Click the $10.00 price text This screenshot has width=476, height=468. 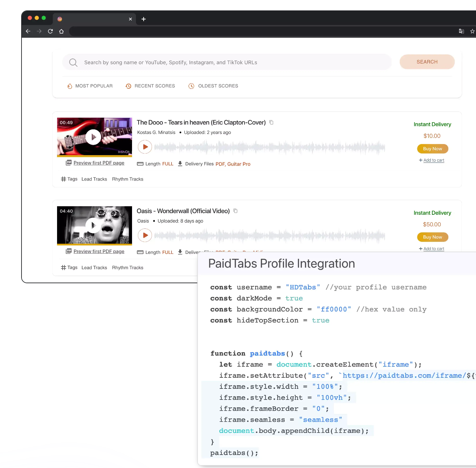[432, 136]
